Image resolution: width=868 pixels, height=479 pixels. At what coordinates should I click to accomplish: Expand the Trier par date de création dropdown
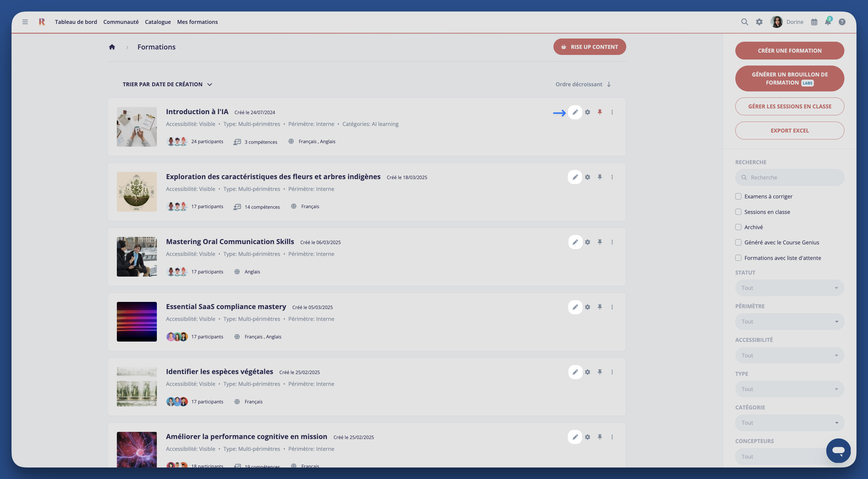167,85
